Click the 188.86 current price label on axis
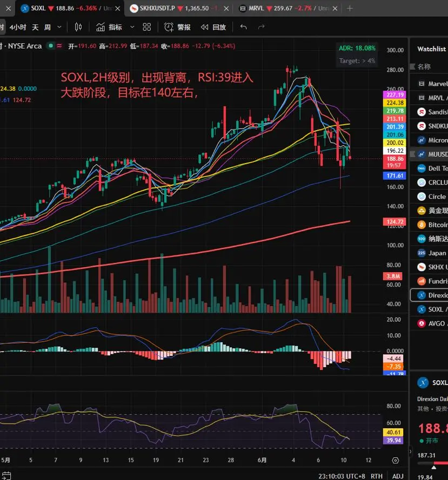 pos(394,162)
